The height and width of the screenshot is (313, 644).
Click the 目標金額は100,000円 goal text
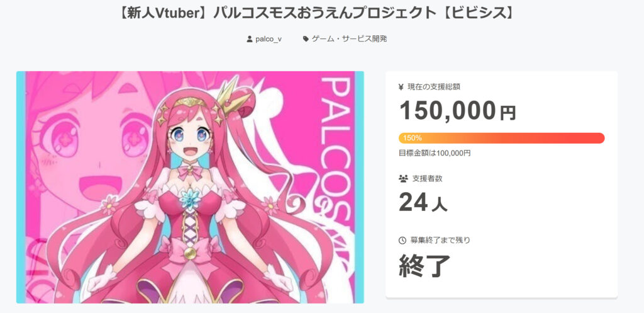tap(435, 153)
